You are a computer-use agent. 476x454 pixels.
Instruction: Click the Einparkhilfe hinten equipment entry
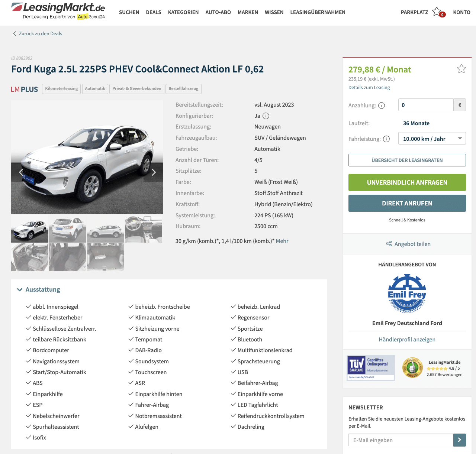(159, 394)
